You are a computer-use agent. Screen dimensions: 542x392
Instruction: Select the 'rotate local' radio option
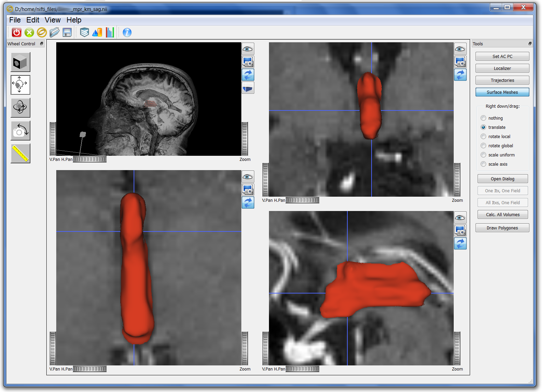point(483,136)
